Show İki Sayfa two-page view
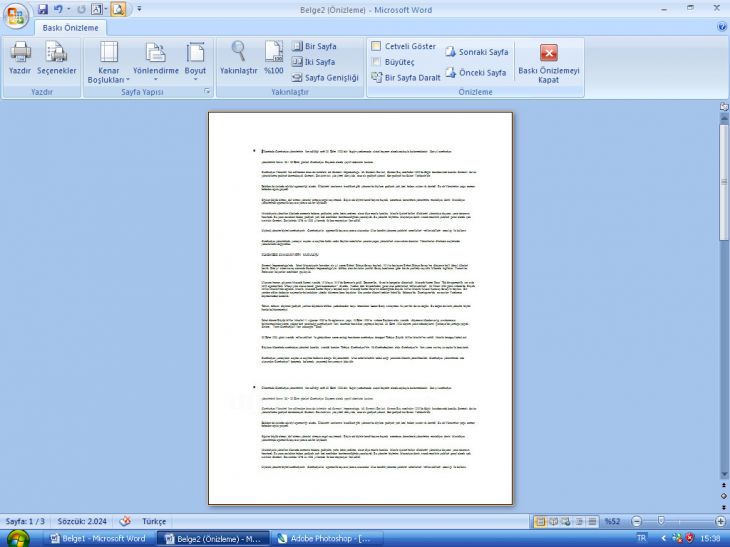 312,62
